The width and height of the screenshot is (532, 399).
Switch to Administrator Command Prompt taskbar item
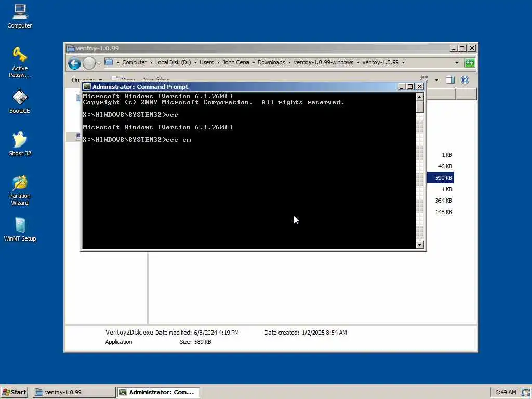pyautogui.click(x=158, y=392)
